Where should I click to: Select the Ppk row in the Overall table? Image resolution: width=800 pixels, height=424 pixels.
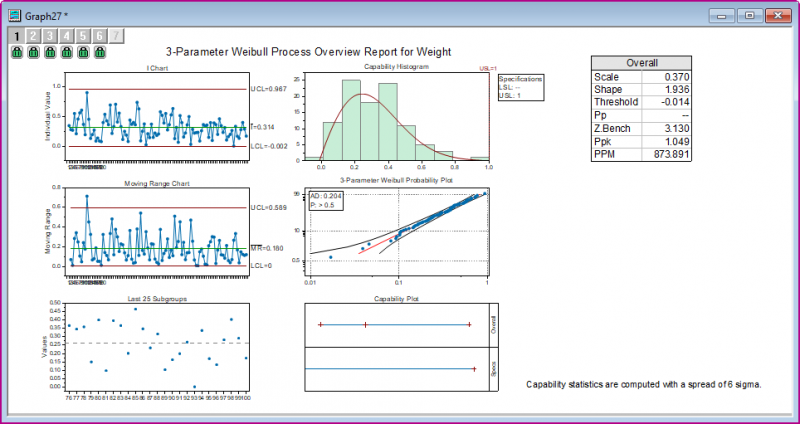641,142
